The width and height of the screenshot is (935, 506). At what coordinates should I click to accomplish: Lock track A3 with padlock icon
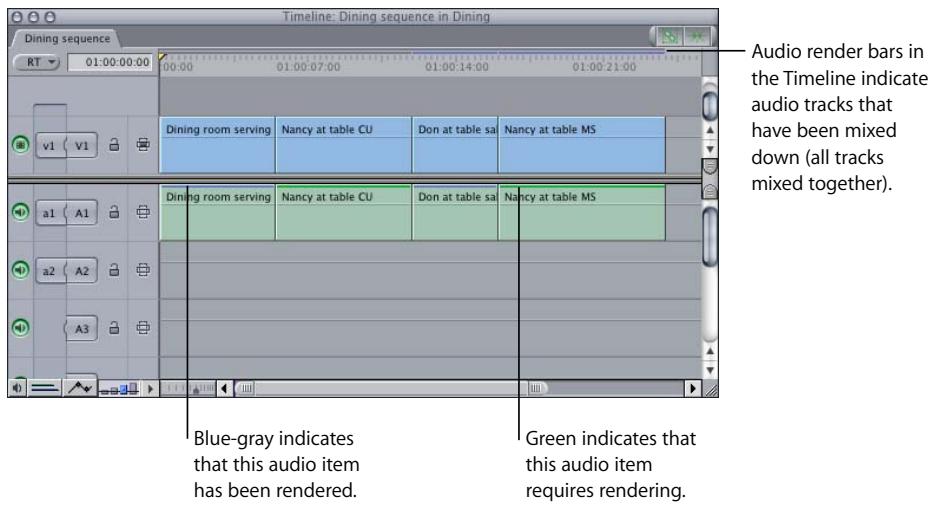[x=113, y=328]
